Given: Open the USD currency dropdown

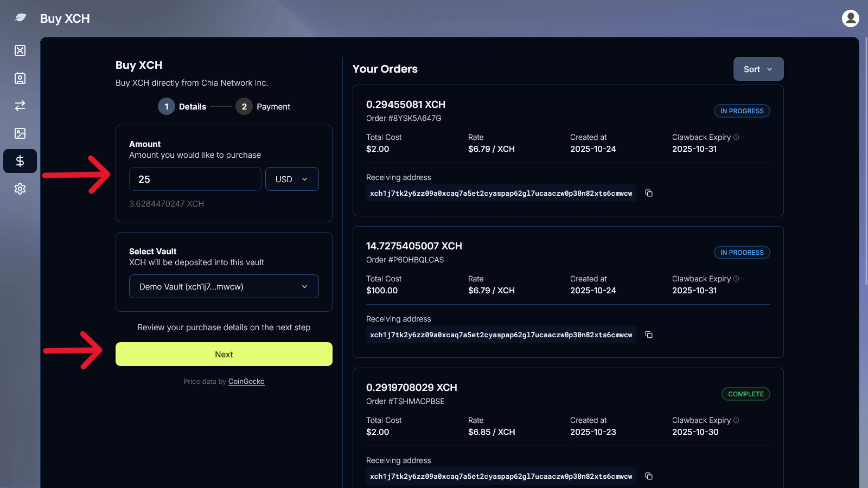Looking at the screenshot, I should point(291,179).
